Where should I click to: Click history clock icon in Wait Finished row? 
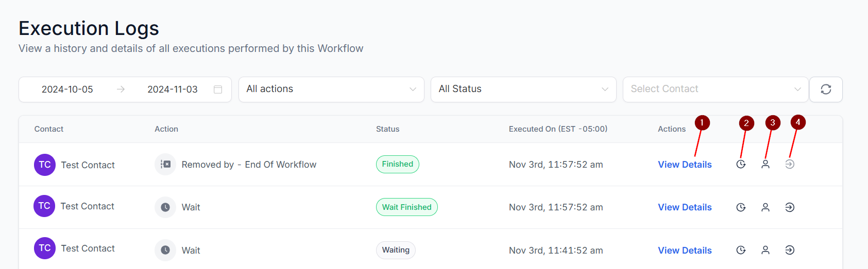coord(741,207)
